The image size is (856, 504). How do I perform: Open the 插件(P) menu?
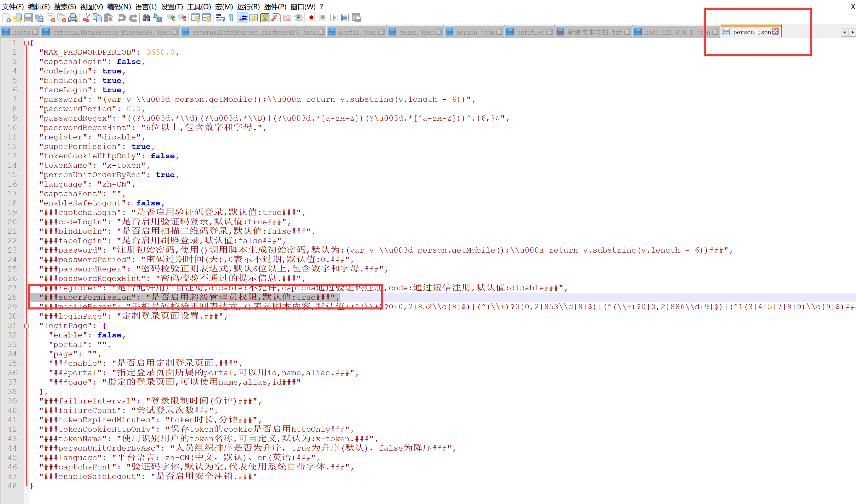tap(275, 7)
